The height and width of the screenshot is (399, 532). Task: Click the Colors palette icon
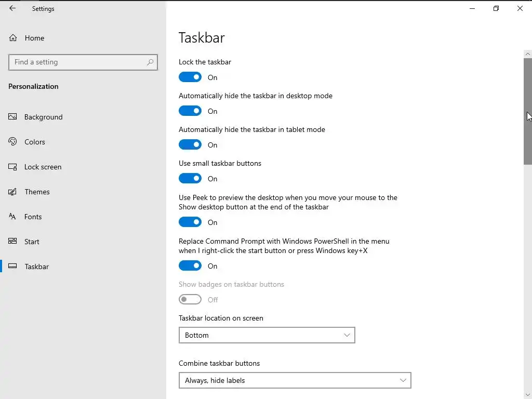point(13,142)
